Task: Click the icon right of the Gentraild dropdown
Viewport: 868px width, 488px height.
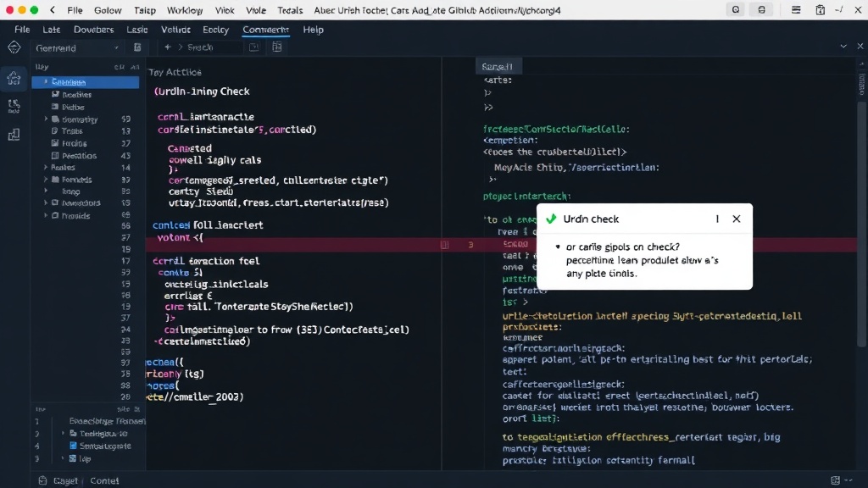Action: tap(137, 47)
